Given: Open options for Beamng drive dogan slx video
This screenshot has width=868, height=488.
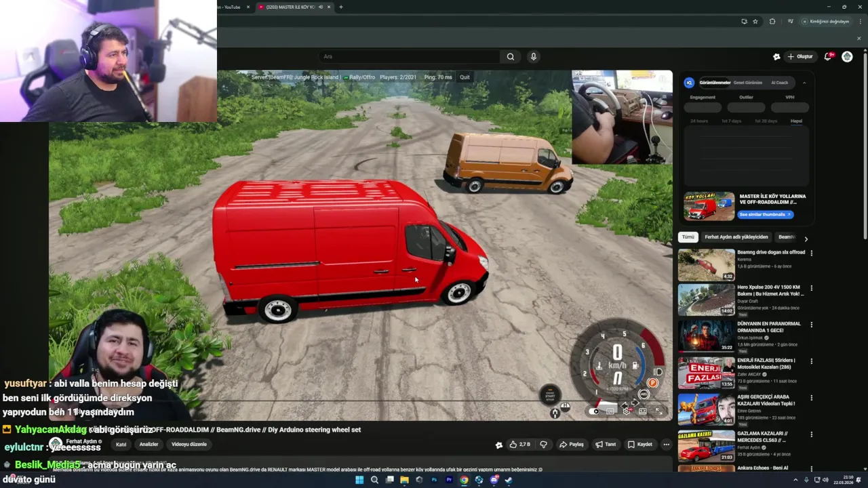Looking at the screenshot, I should [811, 253].
